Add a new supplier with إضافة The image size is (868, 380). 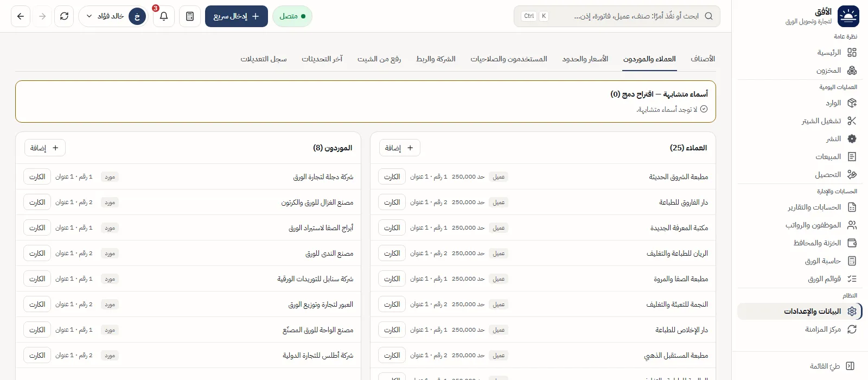pyautogui.click(x=44, y=148)
